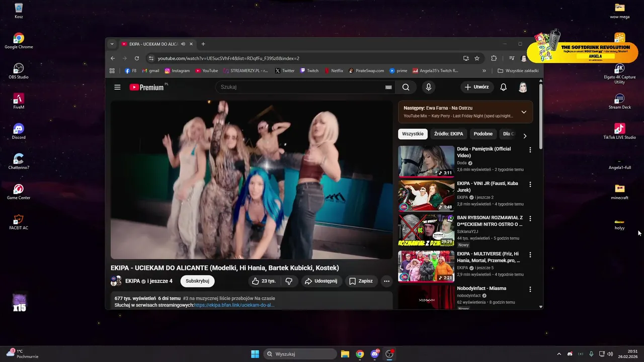This screenshot has width=644, height=362.
Task: Select the Podobne filter chip
Action: coord(483,134)
